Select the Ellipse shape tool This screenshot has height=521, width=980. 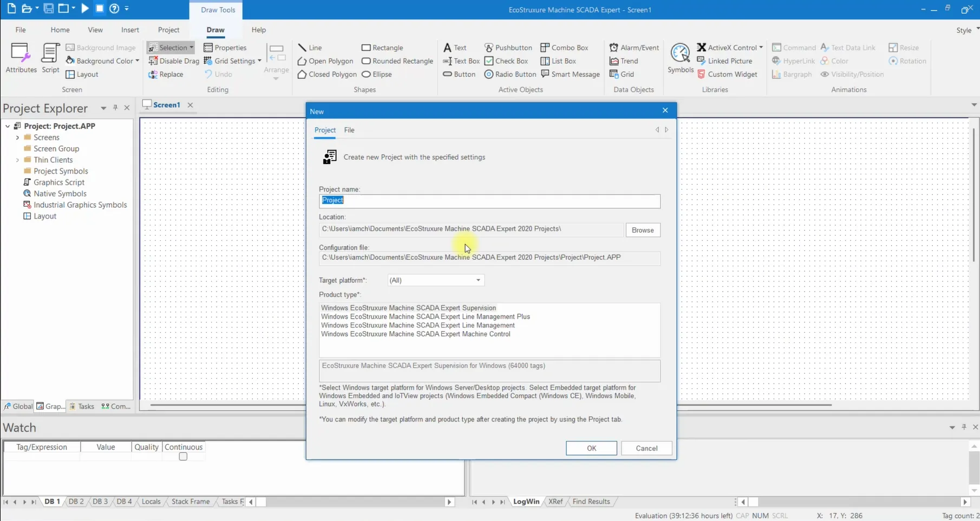click(376, 74)
